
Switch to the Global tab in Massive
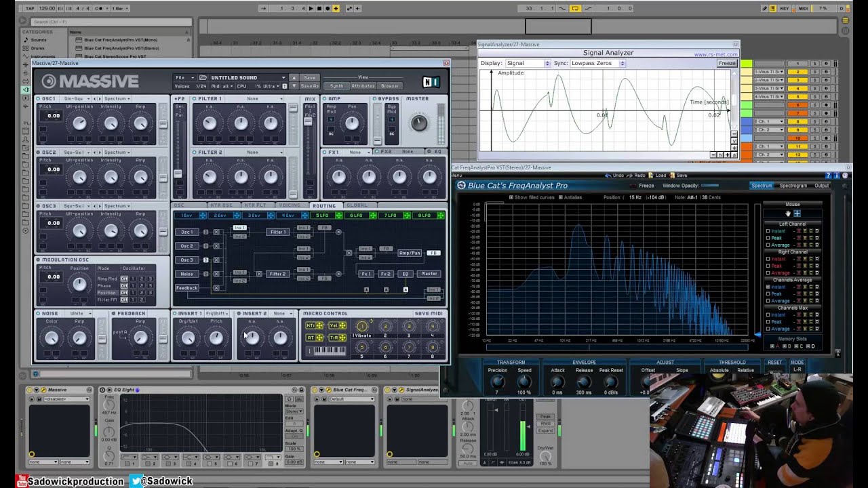point(357,205)
